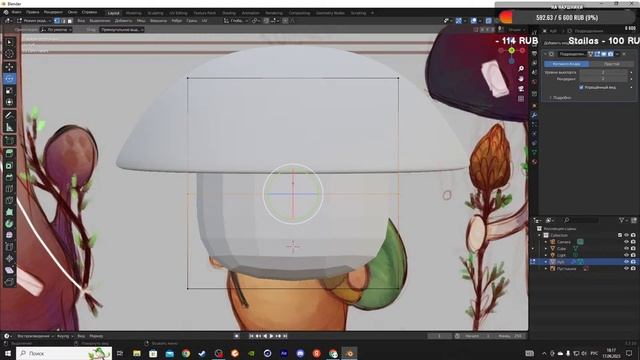
Task: Open the pivot point dropdown in header
Action: pos(256,20)
